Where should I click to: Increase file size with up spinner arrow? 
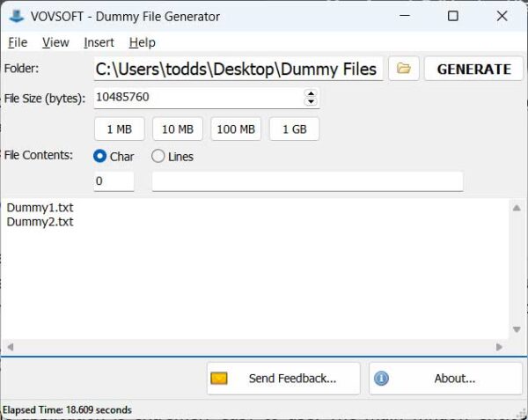tap(310, 93)
